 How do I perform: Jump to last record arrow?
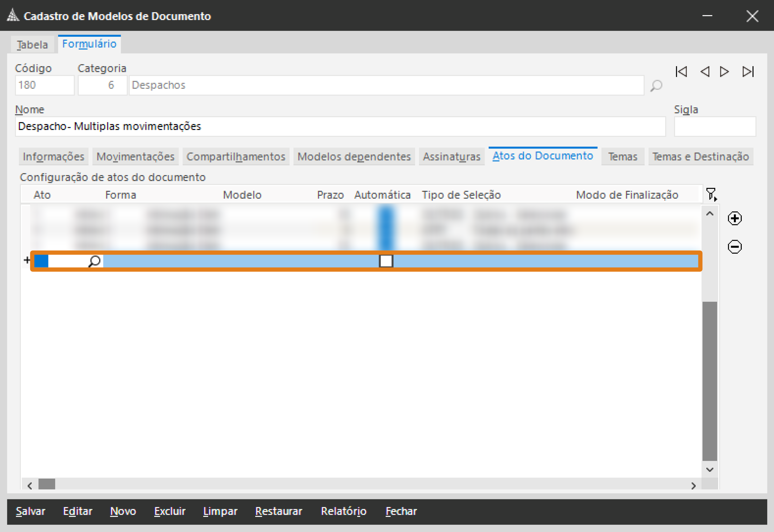pyautogui.click(x=748, y=72)
